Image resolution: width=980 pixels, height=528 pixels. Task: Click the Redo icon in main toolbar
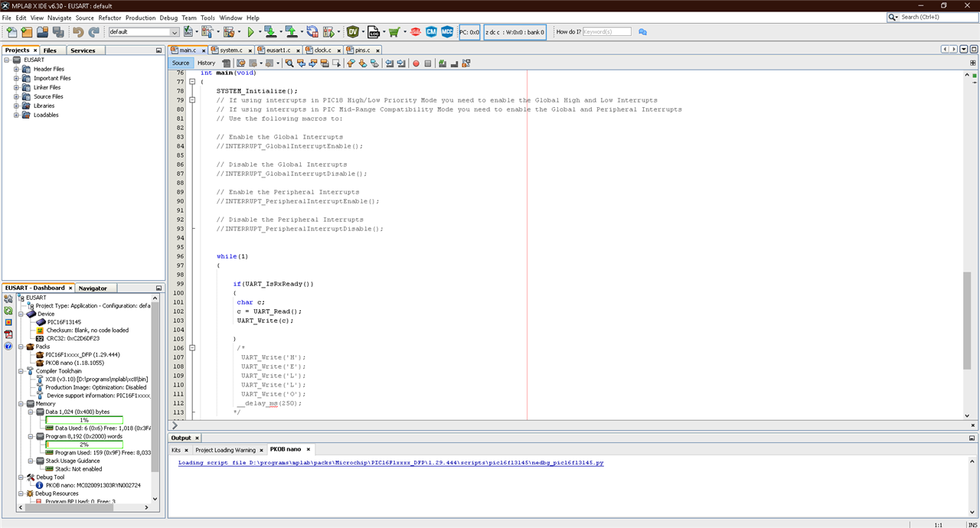pyautogui.click(x=93, y=32)
